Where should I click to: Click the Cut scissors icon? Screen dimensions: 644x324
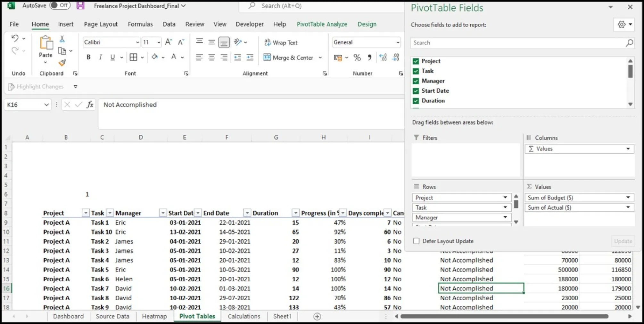pyautogui.click(x=62, y=39)
